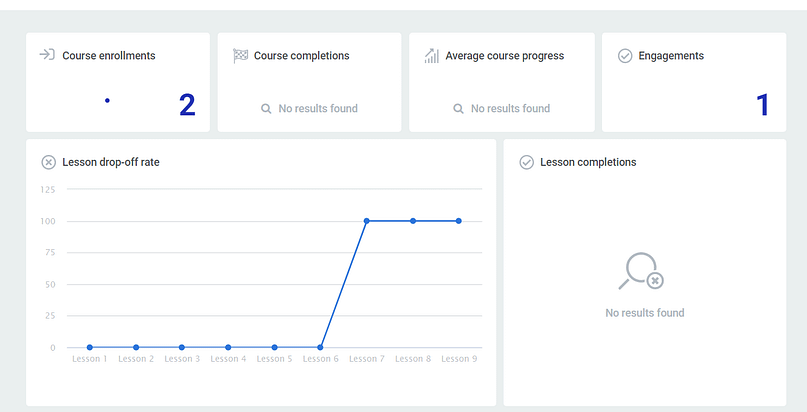Click magnifier icon in Course completions card
The height and width of the screenshot is (412, 807).
[x=266, y=109]
